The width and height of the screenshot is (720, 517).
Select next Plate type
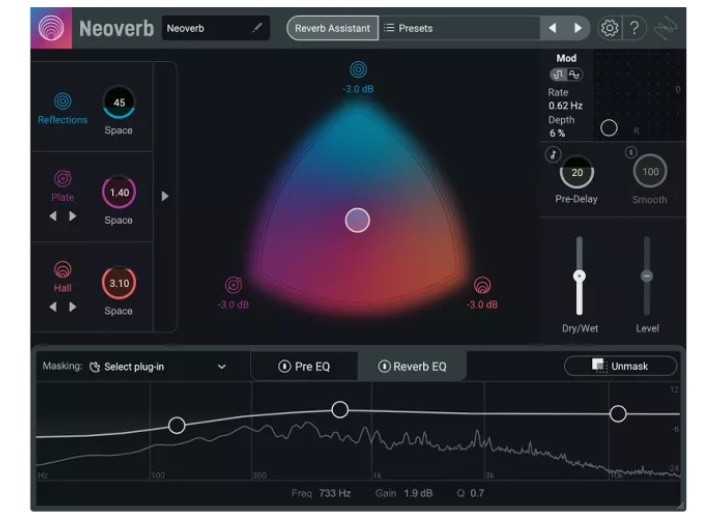[x=73, y=216]
